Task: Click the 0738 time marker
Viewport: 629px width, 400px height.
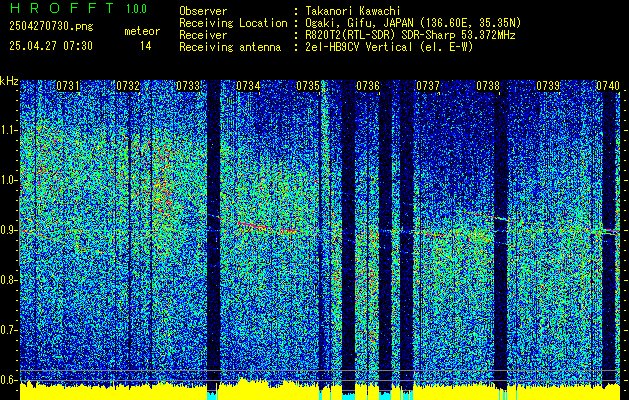Action: pyautogui.click(x=488, y=86)
